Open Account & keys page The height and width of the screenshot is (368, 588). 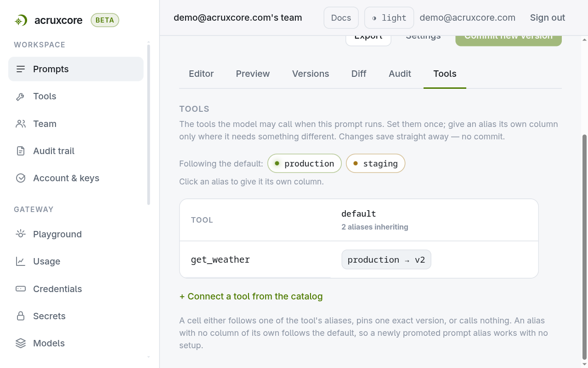coord(76,178)
